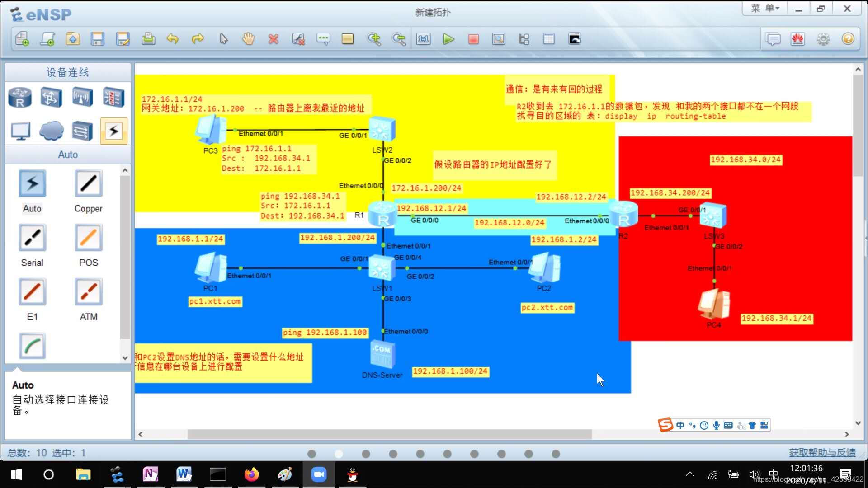Viewport: 868px width, 488px height.
Task: Open Word from the taskbar
Action: (184, 474)
